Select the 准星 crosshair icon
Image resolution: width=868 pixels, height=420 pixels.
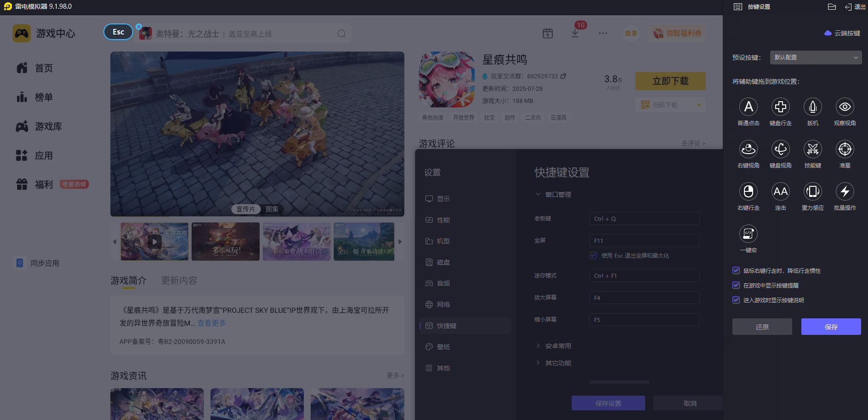pyautogui.click(x=845, y=149)
